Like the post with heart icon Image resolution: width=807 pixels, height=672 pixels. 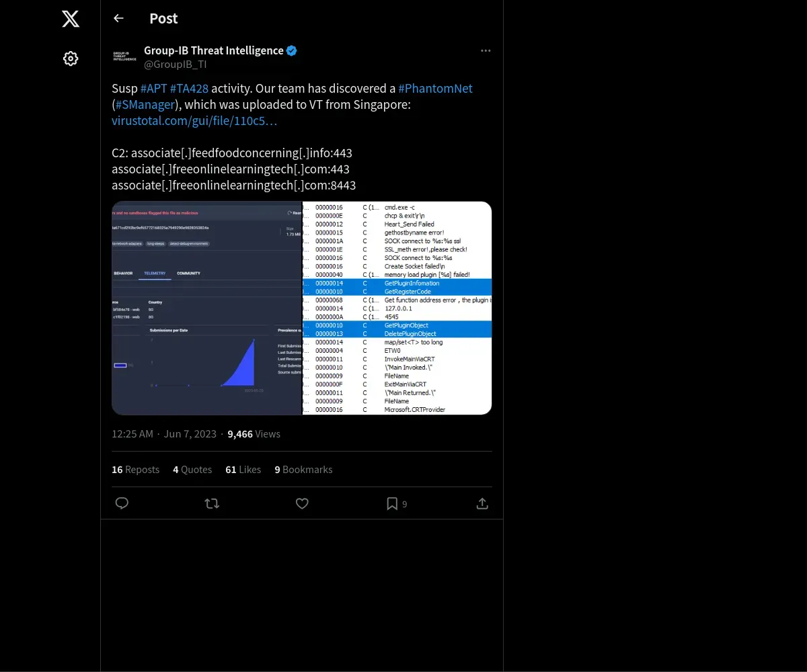coord(302,503)
